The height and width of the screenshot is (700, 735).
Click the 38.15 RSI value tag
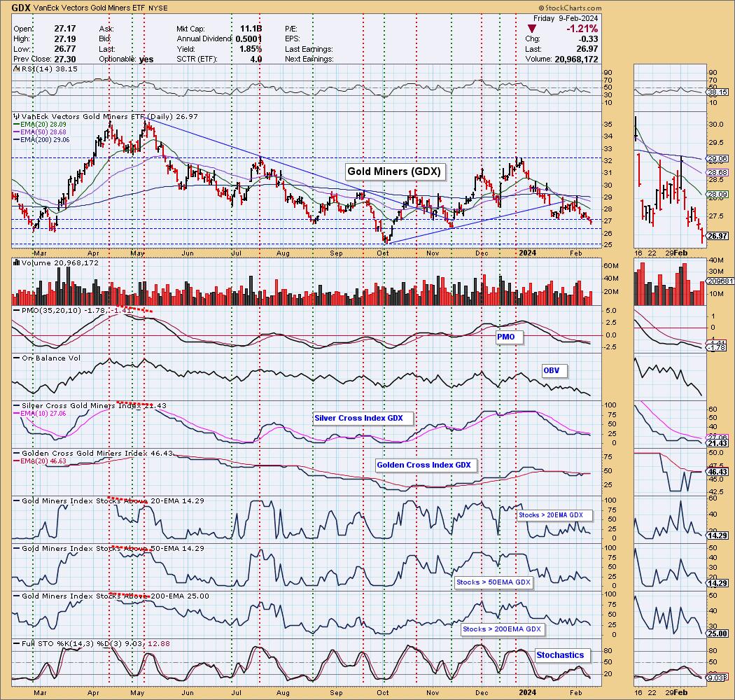[x=717, y=92]
